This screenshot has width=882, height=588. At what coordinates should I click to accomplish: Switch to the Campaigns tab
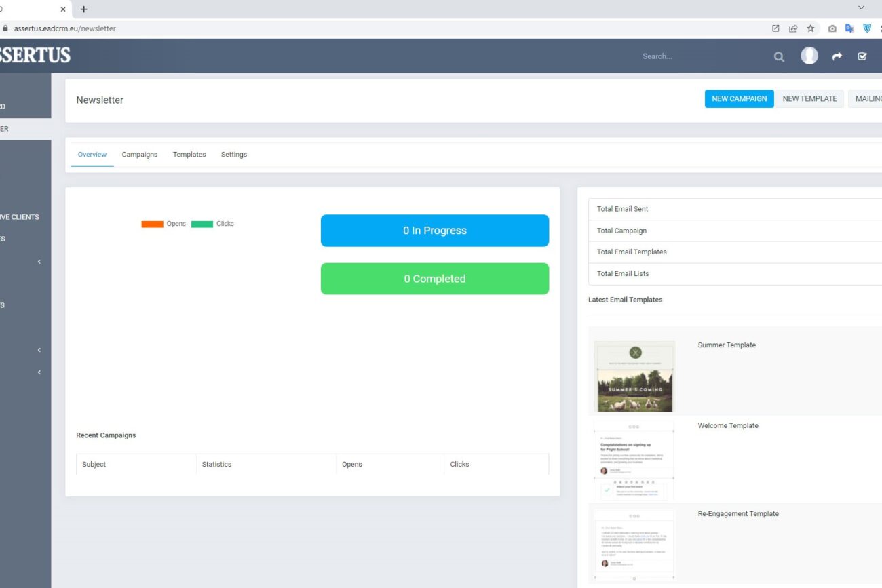point(139,155)
